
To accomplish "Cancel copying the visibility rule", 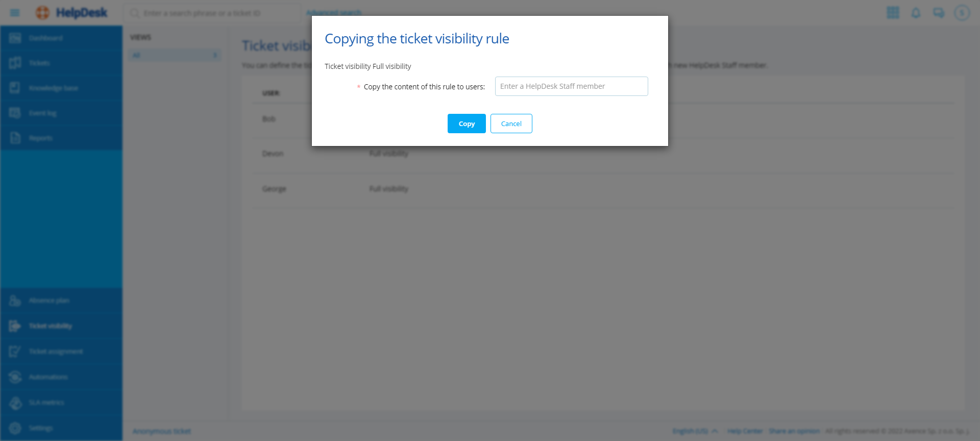I will (511, 124).
